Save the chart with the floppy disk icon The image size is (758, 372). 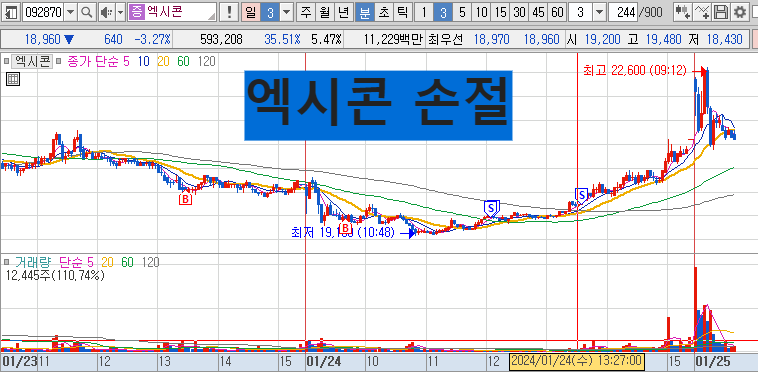(721, 12)
